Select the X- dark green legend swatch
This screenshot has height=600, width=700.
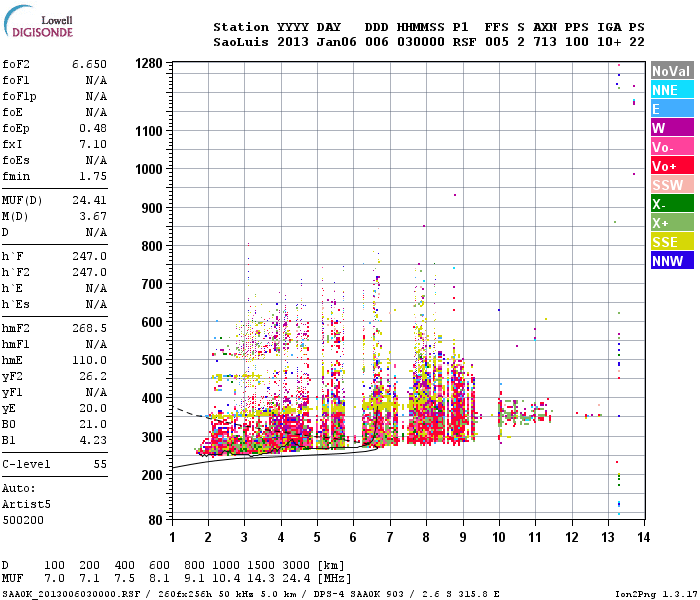(672, 204)
